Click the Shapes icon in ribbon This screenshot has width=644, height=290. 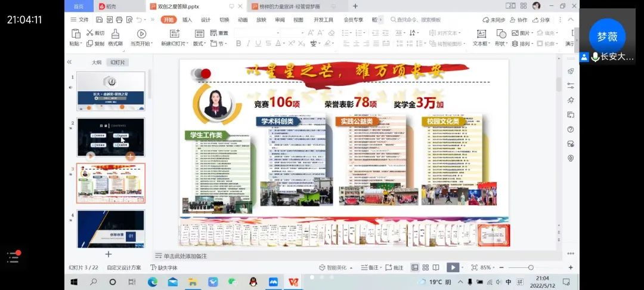click(x=500, y=33)
